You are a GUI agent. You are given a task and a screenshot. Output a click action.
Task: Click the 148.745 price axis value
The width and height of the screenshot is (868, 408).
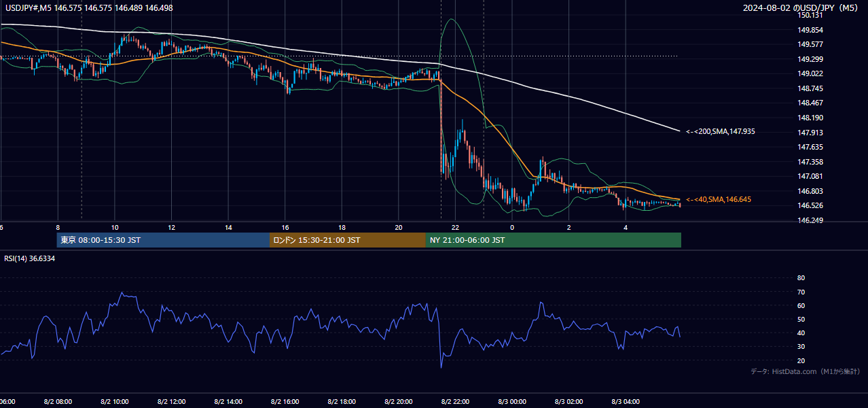click(810, 88)
